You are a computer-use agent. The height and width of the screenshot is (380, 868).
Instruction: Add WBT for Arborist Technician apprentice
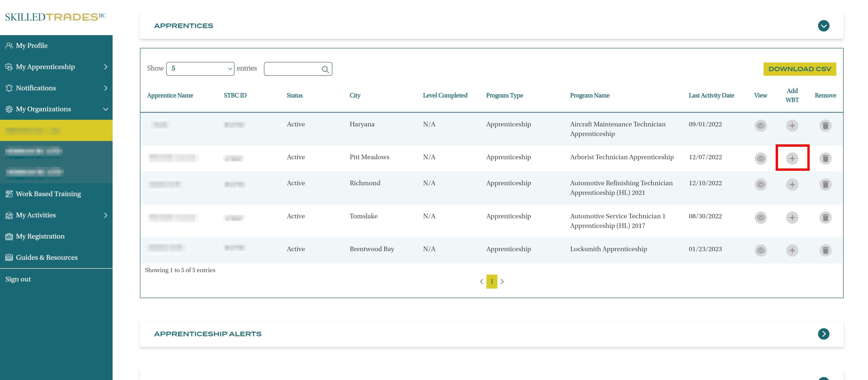click(x=792, y=158)
